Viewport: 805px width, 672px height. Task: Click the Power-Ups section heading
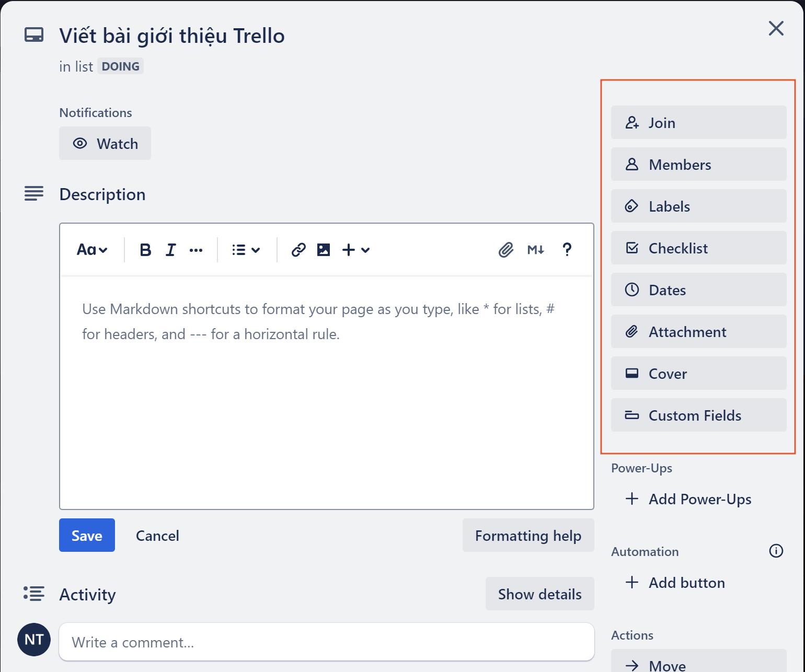coord(641,468)
